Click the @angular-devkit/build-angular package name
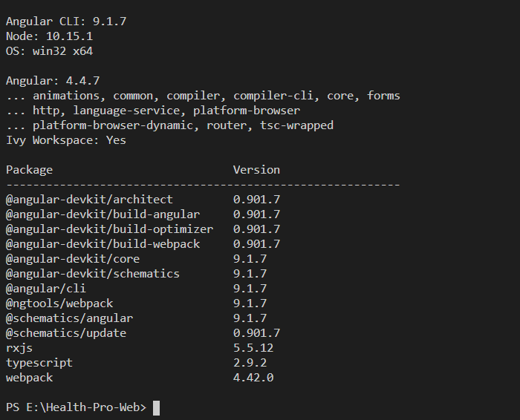This screenshot has height=420, width=520. click(x=103, y=214)
